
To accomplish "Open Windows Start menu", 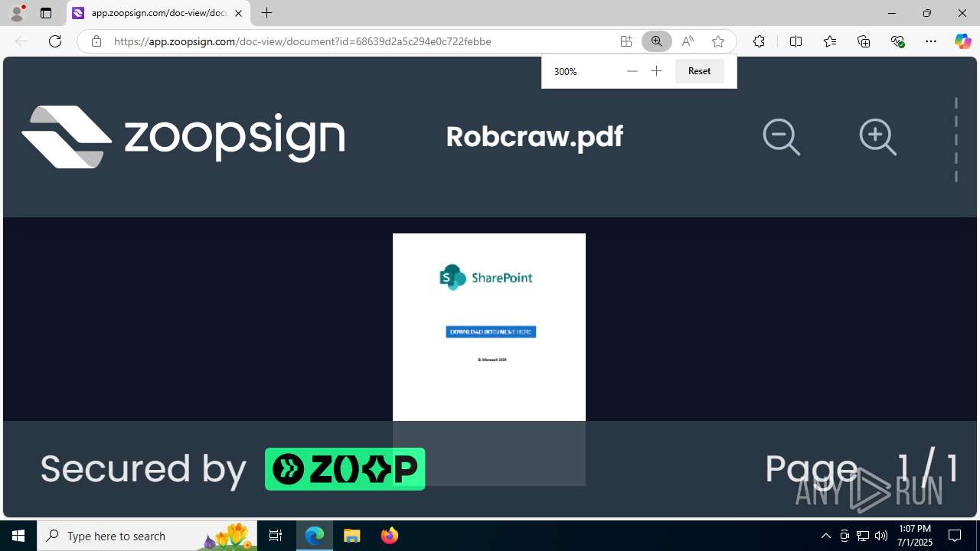I will [x=18, y=536].
